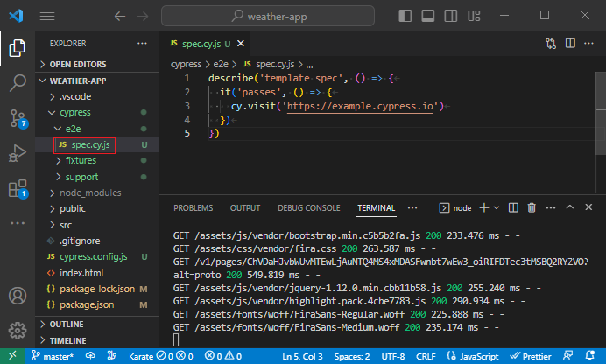Expand the src folder
This screenshot has width=606, height=364.
pos(97,225)
